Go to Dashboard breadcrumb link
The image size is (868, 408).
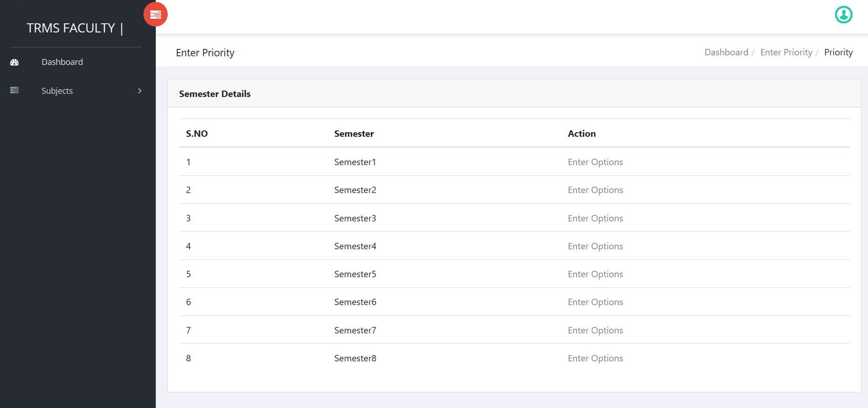click(726, 52)
